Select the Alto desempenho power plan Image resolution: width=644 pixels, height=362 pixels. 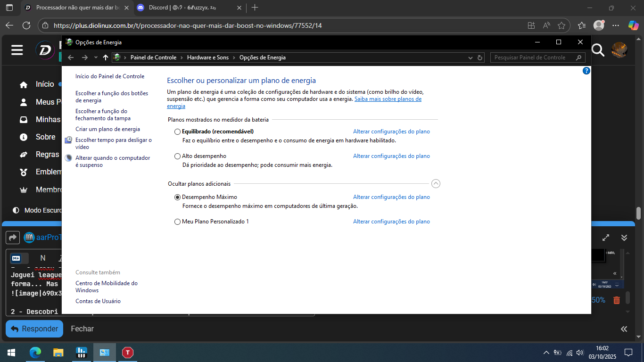click(x=178, y=156)
